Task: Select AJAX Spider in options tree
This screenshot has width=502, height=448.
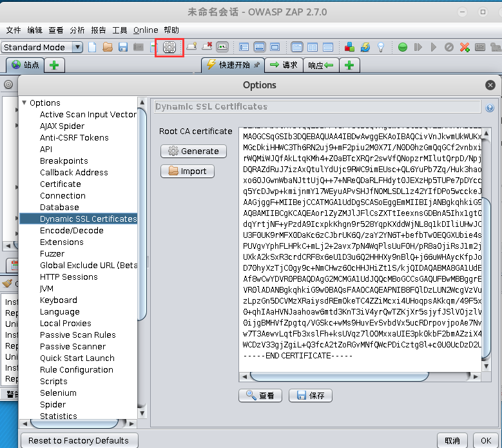Action: [62, 126]
